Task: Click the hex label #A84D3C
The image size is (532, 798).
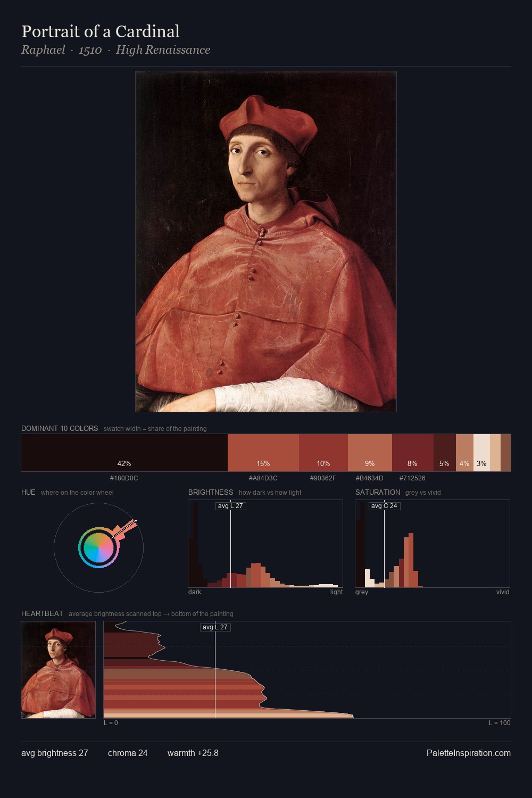Action: click(x=263, y=478)
